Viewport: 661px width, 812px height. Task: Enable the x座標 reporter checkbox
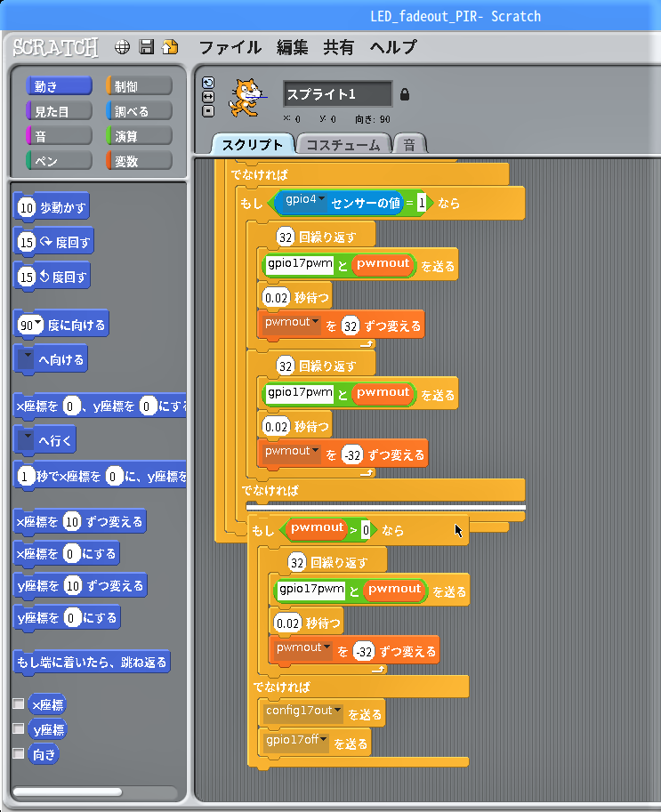tap(19, 704)
